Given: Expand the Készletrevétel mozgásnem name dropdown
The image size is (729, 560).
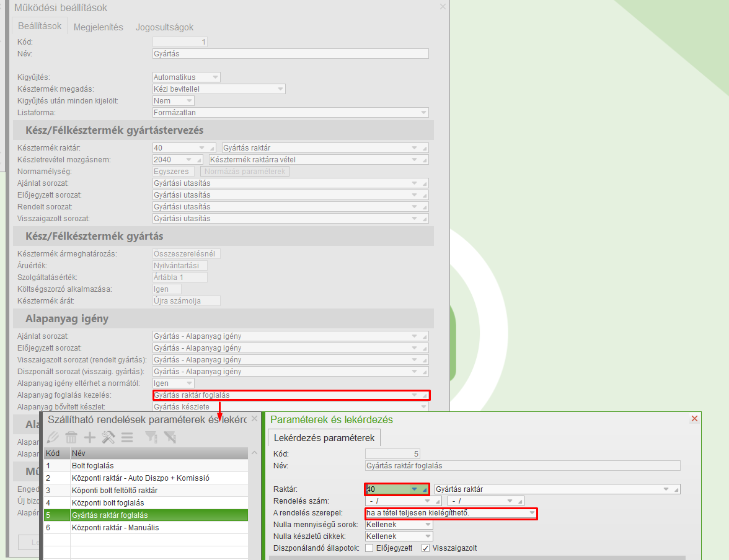Looking at the screenshot, I should pyautogui.click(x=414, y=159).
